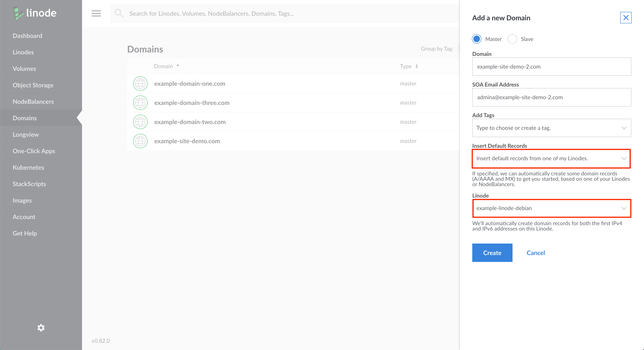Click the Linodes sidebar icon

click(23, 52)
